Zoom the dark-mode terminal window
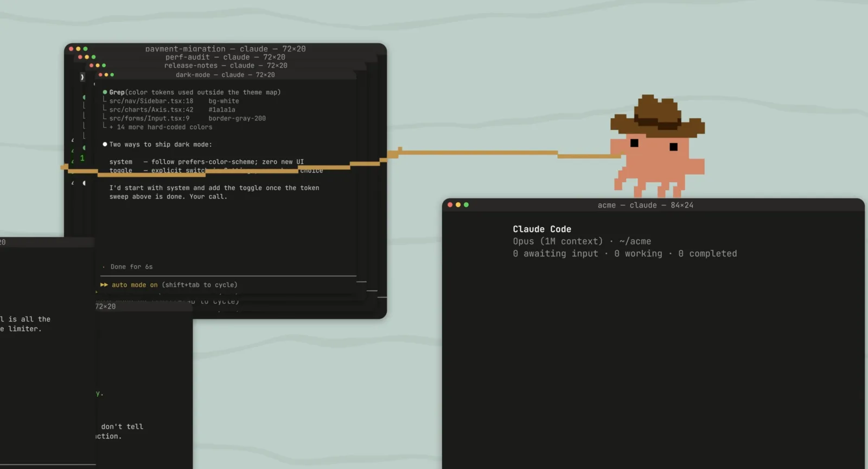Viewport: 868px width, 469px height. (112, 75)
